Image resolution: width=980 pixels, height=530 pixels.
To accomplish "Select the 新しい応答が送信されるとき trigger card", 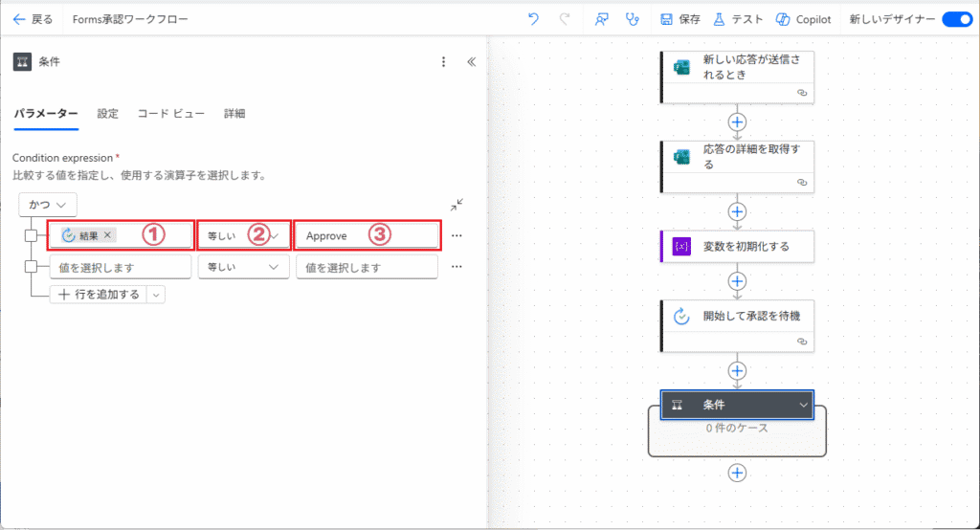I will [738, 77].
